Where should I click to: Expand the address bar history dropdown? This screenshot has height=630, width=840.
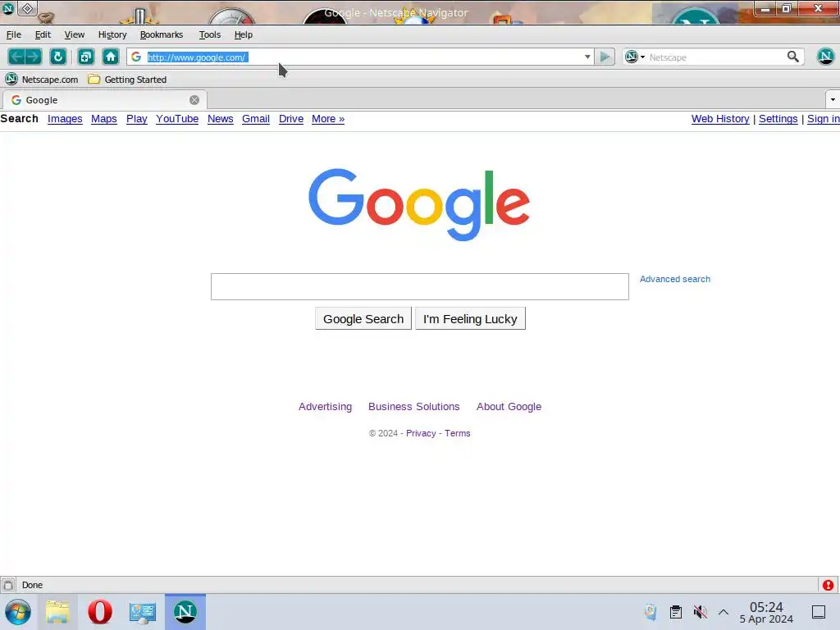[587, 57]
